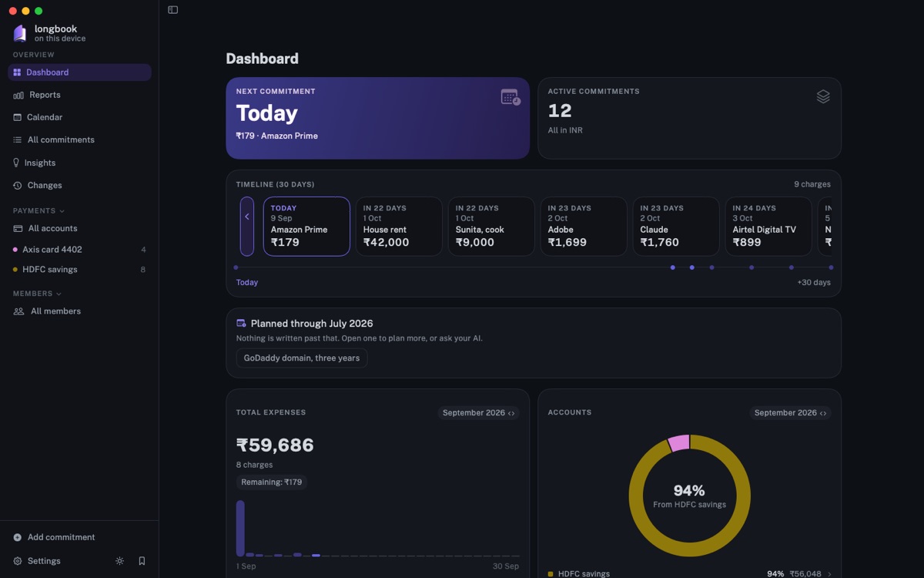
Task: Open the Dashboard page
Action: point(79,72)
